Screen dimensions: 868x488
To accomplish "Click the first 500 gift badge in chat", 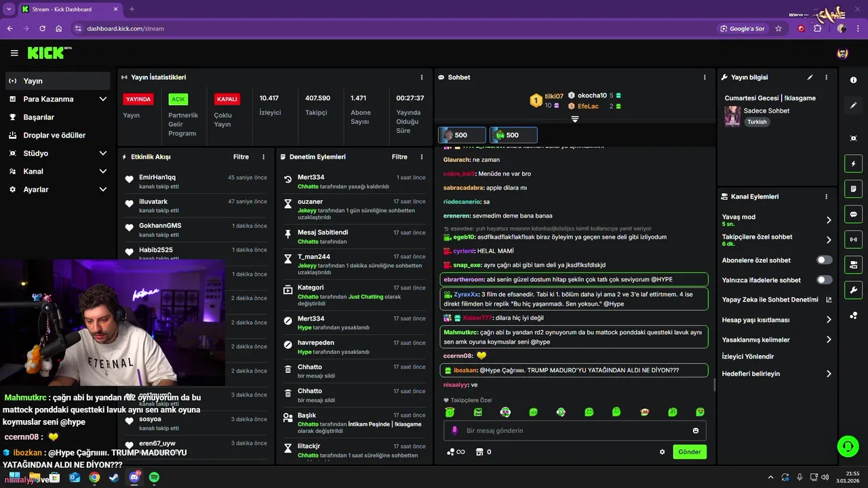I will (x=462, y=135).
